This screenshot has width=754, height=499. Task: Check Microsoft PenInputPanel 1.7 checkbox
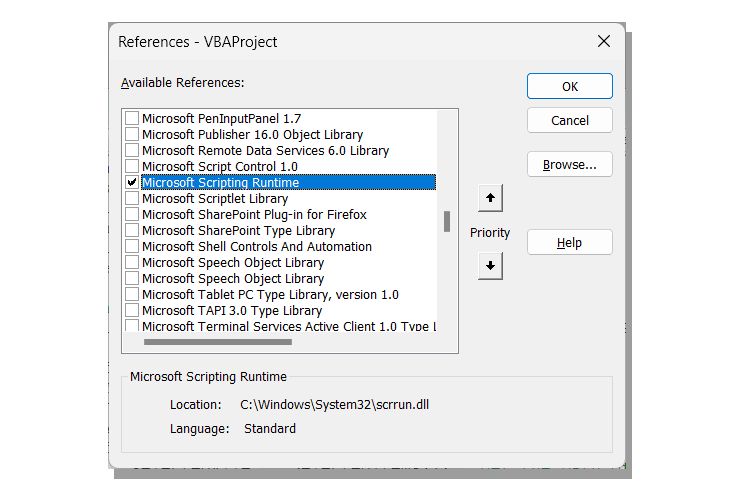tap(132, 118)
